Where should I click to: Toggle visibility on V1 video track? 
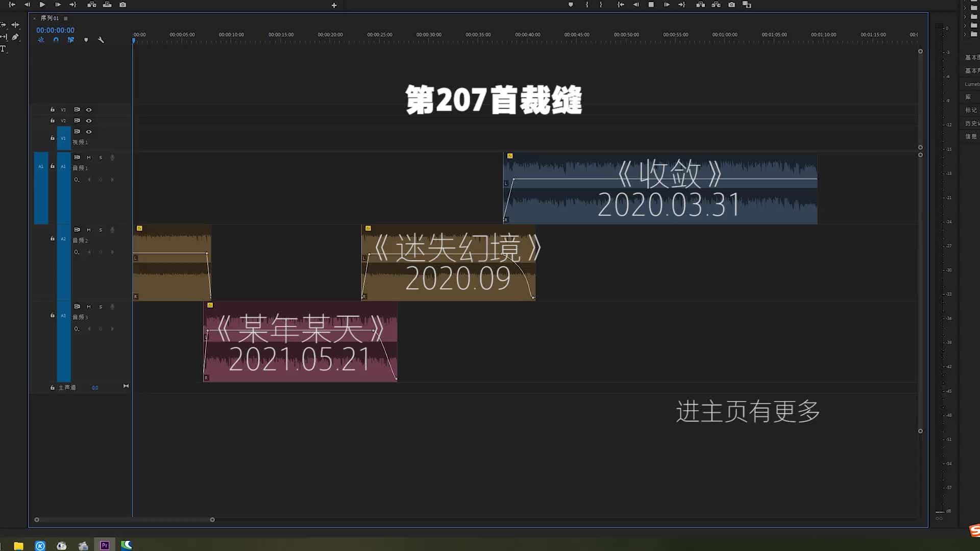[88, 131]
